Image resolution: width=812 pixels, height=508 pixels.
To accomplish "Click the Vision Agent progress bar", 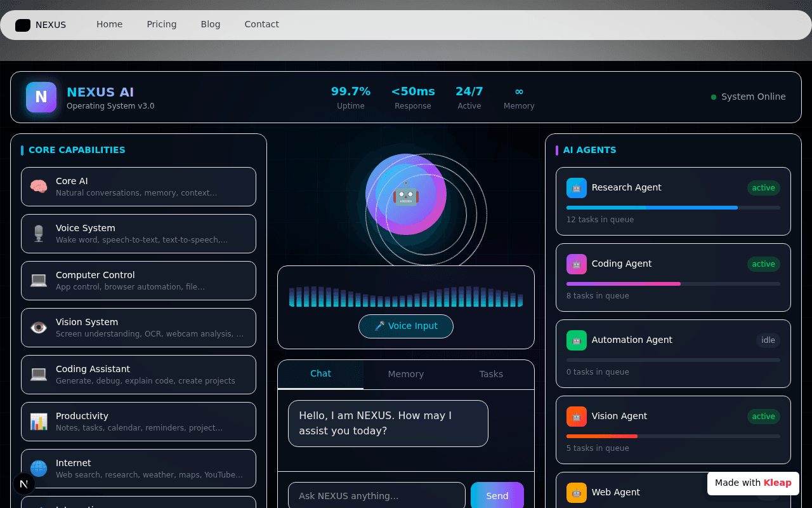I will click(x=673, y=436).
